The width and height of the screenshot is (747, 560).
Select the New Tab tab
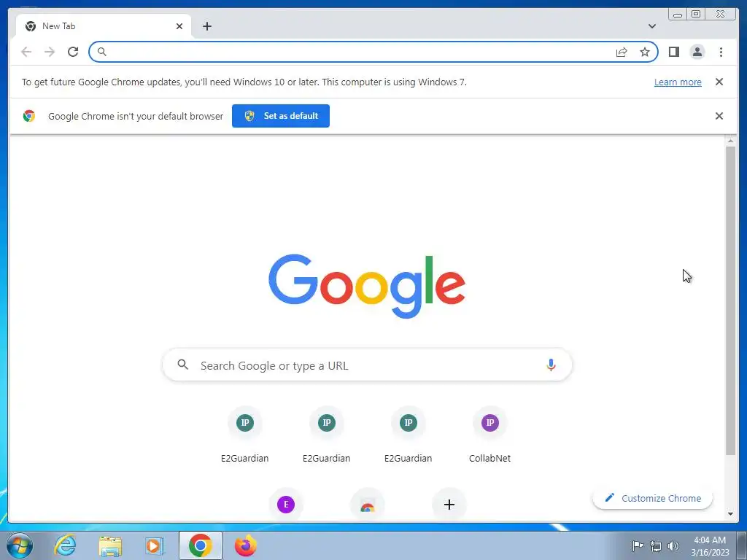pyautogui.click(x=104, y=26)
